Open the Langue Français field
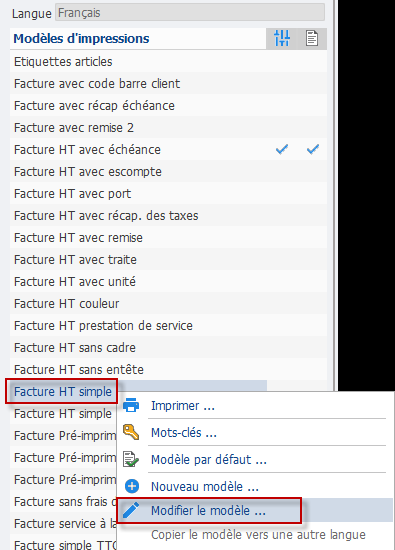The height and width of the screenshot is (550, 395). click(190, 13)
